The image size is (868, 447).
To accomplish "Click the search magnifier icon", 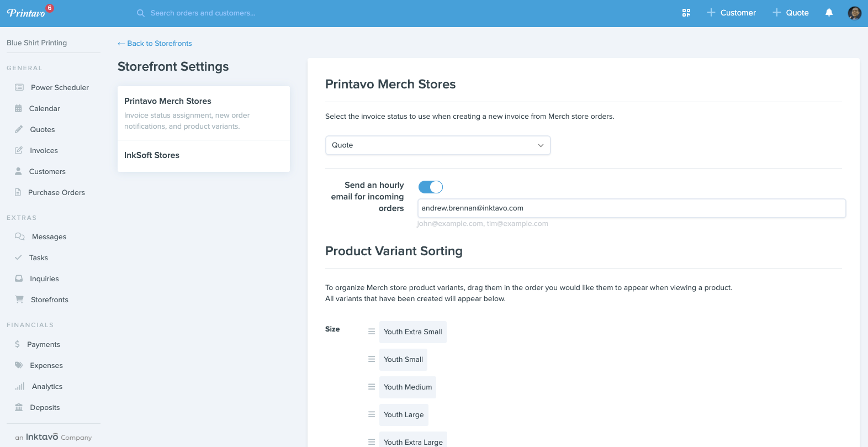I will click(x=141, y=13).
